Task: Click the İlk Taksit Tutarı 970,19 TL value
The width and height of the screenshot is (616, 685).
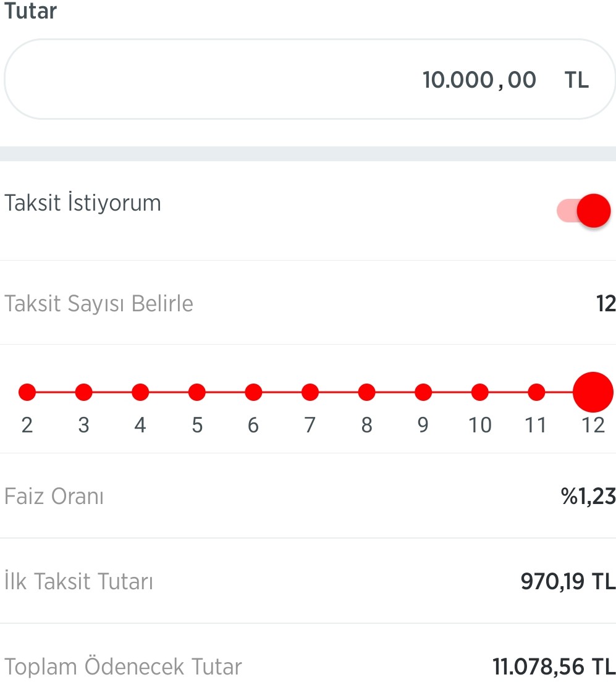Action: pyautogui.click(x=568, y=581)
